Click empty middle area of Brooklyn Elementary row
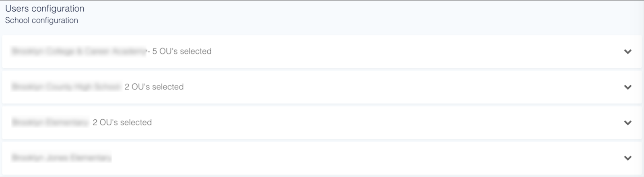Viewport: 644px width, 177px height. pyautogui.click(x=402, y=123)
